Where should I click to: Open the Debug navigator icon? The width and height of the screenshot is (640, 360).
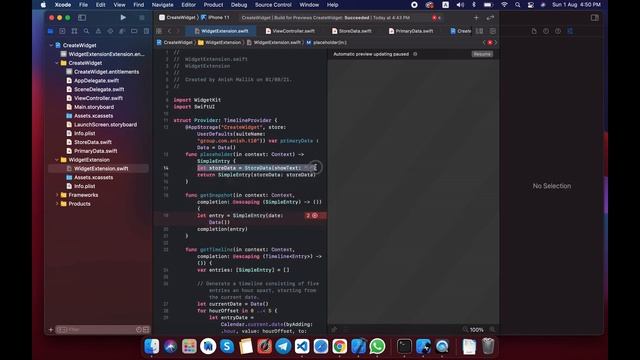point(122,31)
